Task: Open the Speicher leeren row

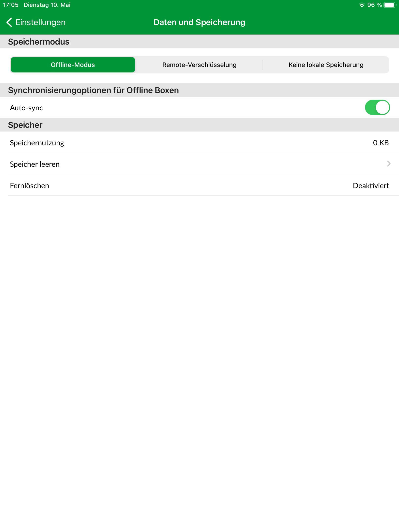Action: pyautogui.click(x=199, y=164)
